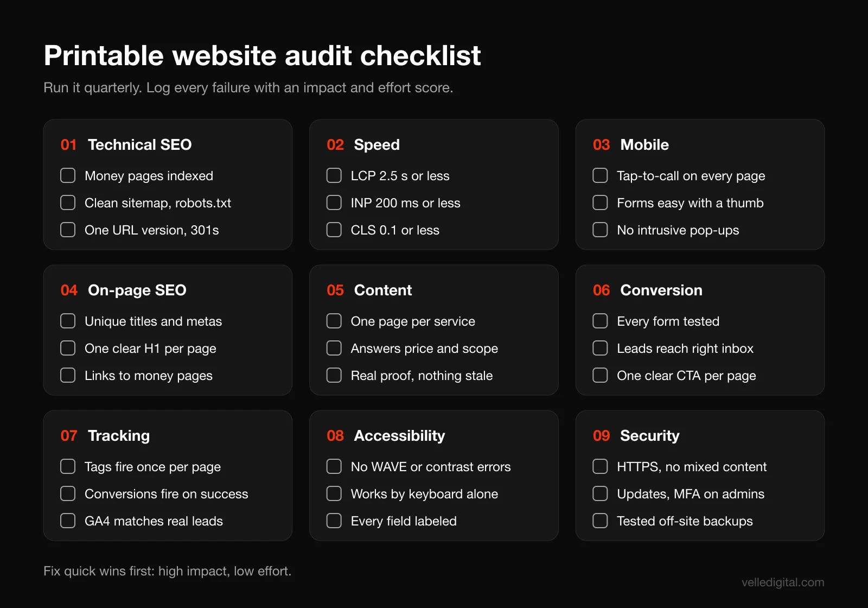868x608 pixels.
Task: Check 'GA4 matches real leads' checkbox
Action: [68, 521]
